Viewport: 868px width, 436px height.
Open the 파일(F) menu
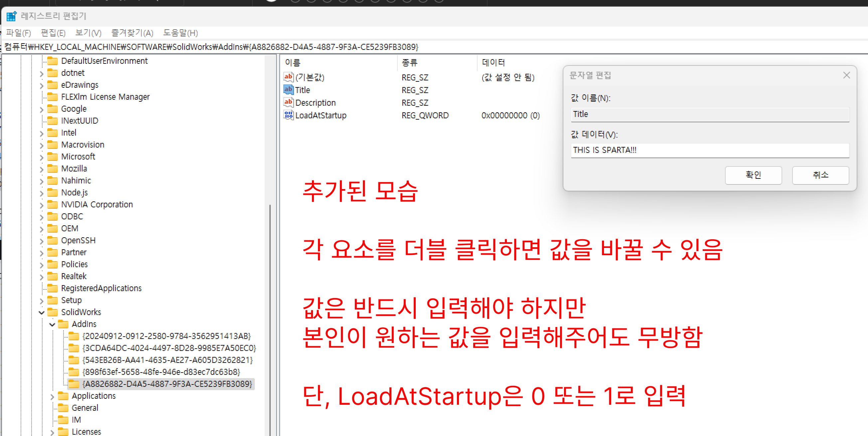[19, 33]
